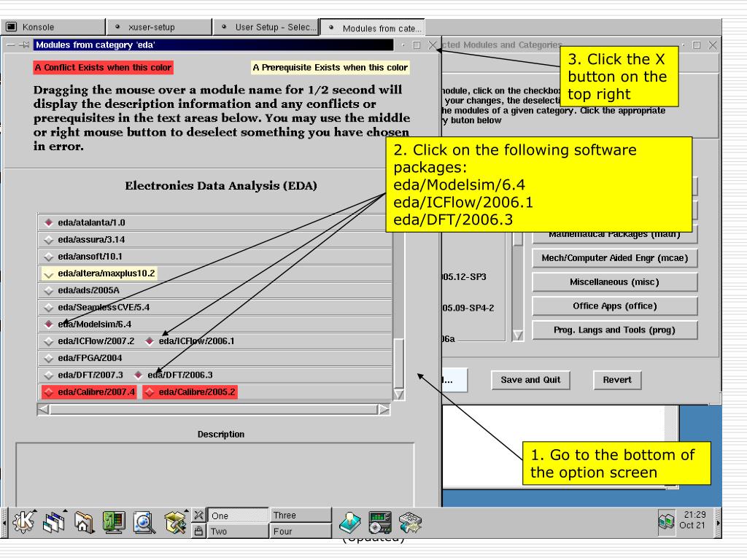Screen dimensions: 747x560
Task: Click the clock showing 21:29 Oct 21
Action: (x=694, y=520)
